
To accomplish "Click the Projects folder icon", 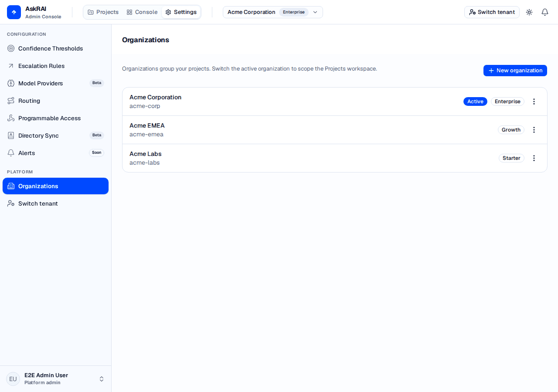I will pos(91,12).
